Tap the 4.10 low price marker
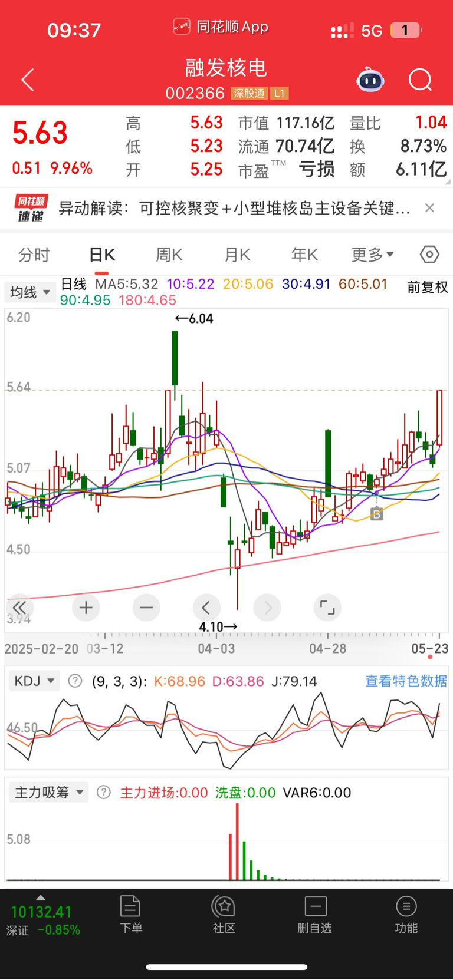Image resolution: width=453 pixels, height=980 pixels. tap(218, 626)
